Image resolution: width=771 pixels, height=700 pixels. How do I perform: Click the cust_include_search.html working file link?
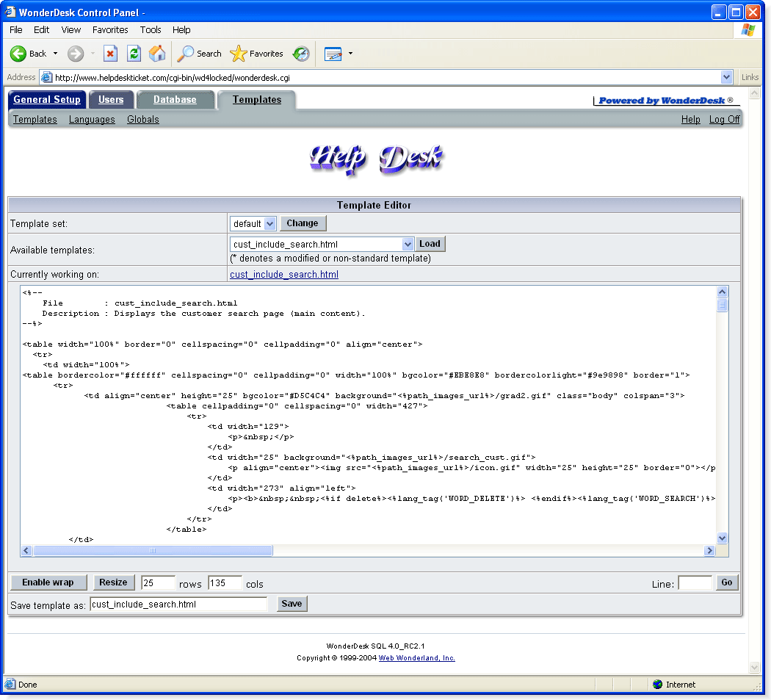284,275
